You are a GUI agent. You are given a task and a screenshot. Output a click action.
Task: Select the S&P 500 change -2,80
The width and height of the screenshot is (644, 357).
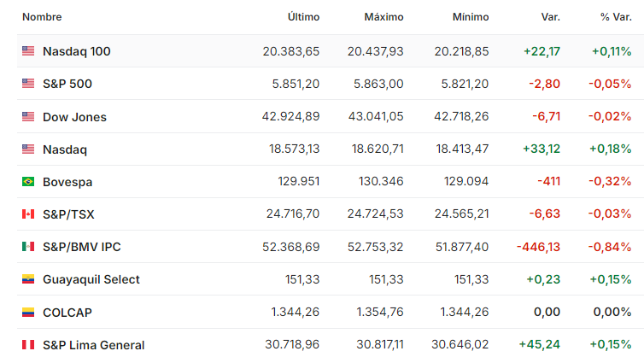tap(544, 84)
